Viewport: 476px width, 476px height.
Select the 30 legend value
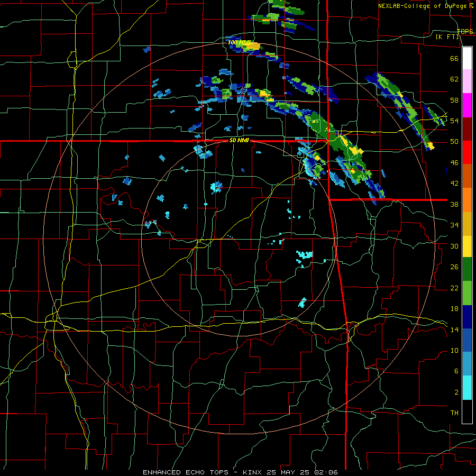tap(454, 246)
